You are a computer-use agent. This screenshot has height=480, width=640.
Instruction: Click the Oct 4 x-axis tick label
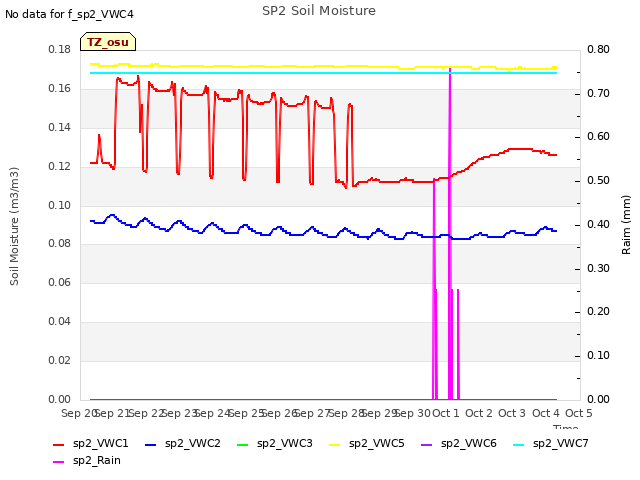coord(546,413)
